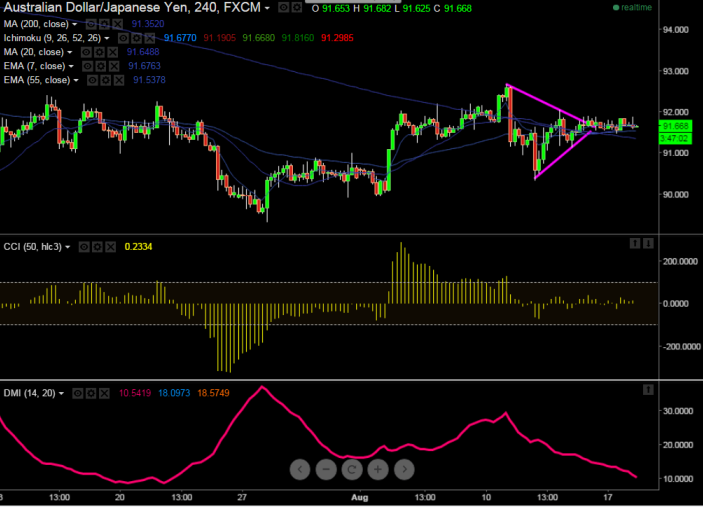Open settings for the main AUD/JPY series
Viewport: 703px width, 507px height.
point(296,8)
